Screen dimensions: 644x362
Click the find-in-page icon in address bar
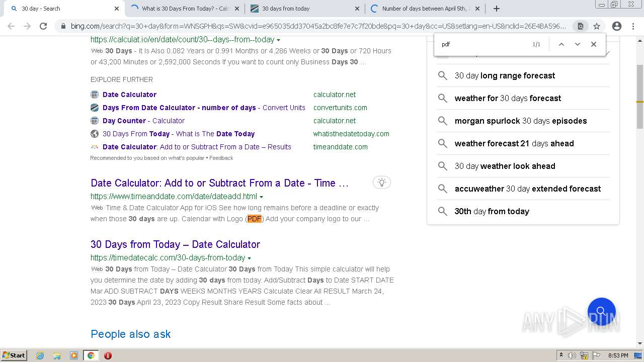tap(581, 26)
